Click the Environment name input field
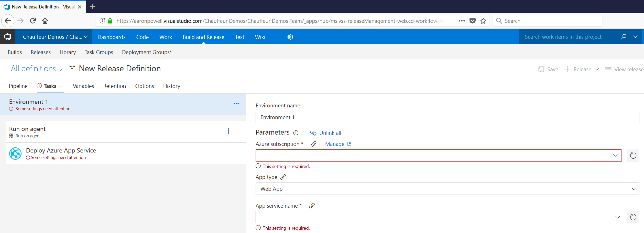Screen dimensions: 644x233 tap(384, 117)
